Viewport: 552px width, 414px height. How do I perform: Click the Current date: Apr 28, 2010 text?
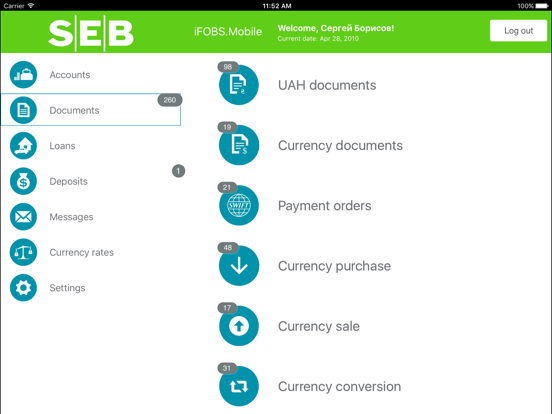pyautogui.click(x=318, y=39)
